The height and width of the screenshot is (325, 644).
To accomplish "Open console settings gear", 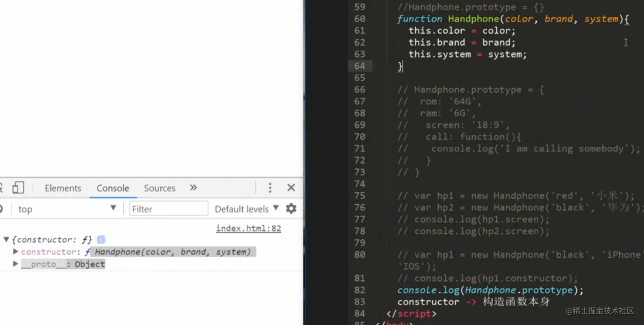I will [x=291, y=209].
